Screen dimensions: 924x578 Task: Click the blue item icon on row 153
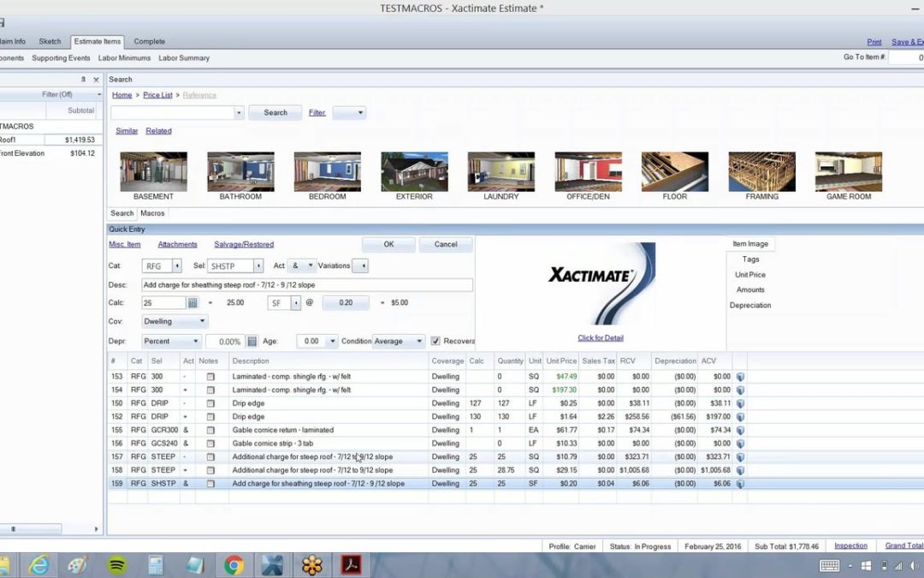[740, 376]
